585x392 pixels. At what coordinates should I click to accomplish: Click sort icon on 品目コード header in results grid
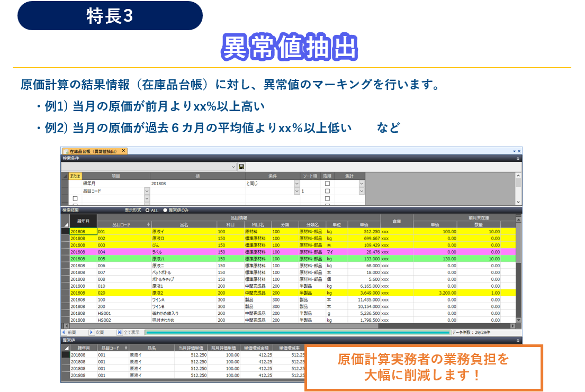point(148,224)
